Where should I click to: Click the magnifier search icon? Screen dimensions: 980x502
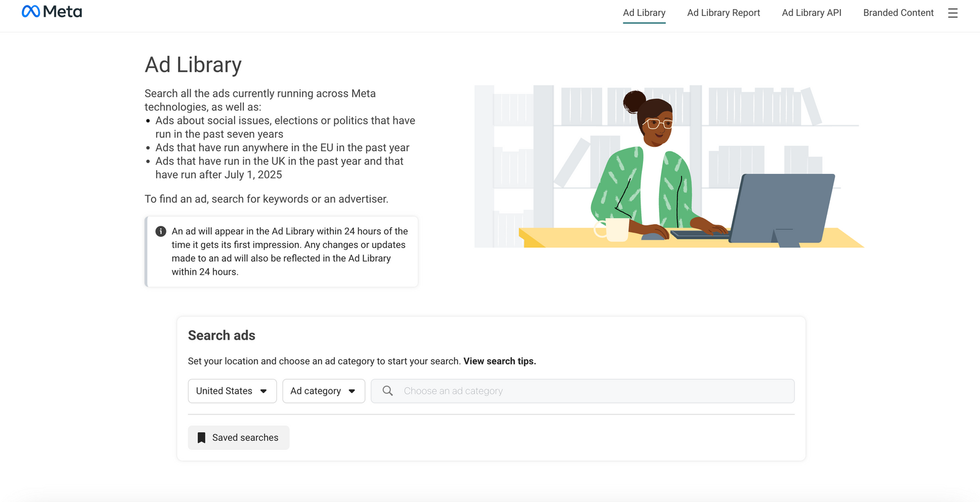[388, 391]
